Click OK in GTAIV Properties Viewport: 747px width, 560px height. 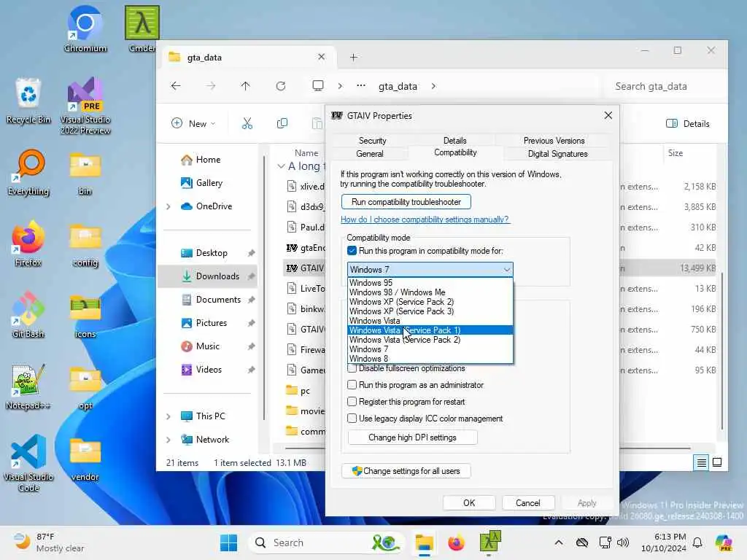(469, 503)
